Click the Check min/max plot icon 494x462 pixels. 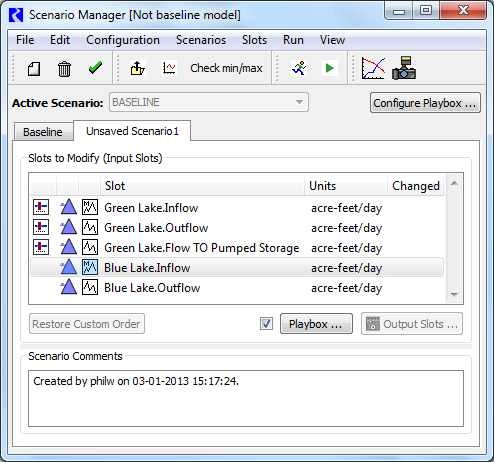[x=169, y=68]
